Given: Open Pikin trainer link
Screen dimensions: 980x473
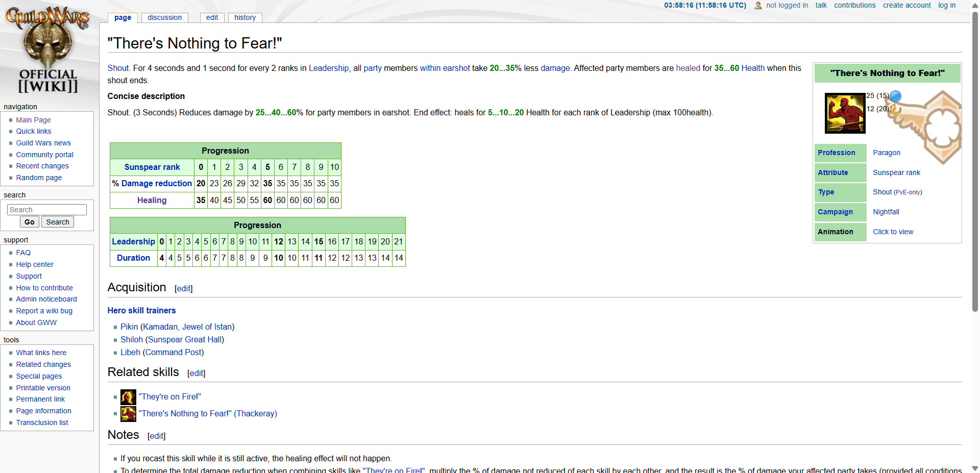Looking at the screenshot, I should click(x=129, y=327).
